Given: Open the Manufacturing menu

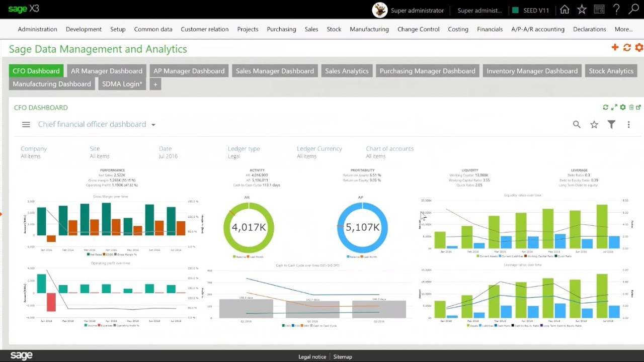Looking at the screenshot, I should (369, 29).
